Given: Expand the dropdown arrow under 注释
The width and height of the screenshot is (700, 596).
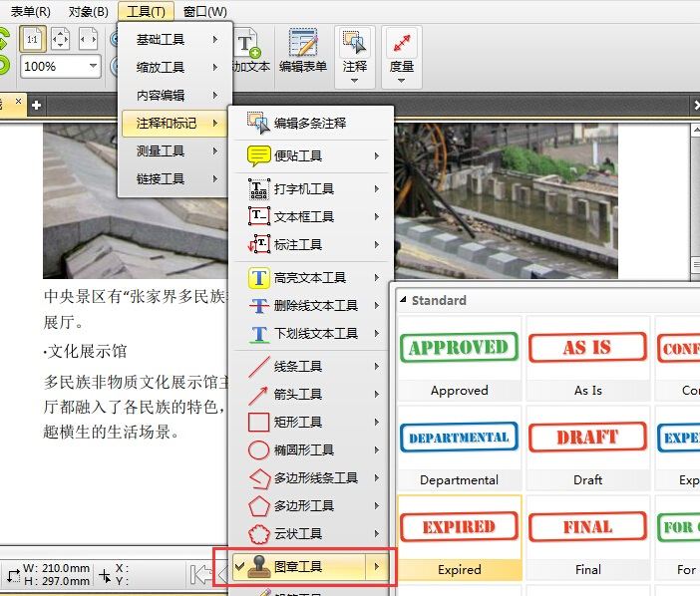Looking at the screenshot, I should 354,81.
